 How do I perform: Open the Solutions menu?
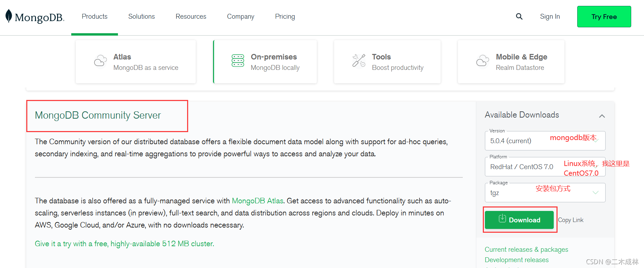pyautogui.click(x=141, y=17)
